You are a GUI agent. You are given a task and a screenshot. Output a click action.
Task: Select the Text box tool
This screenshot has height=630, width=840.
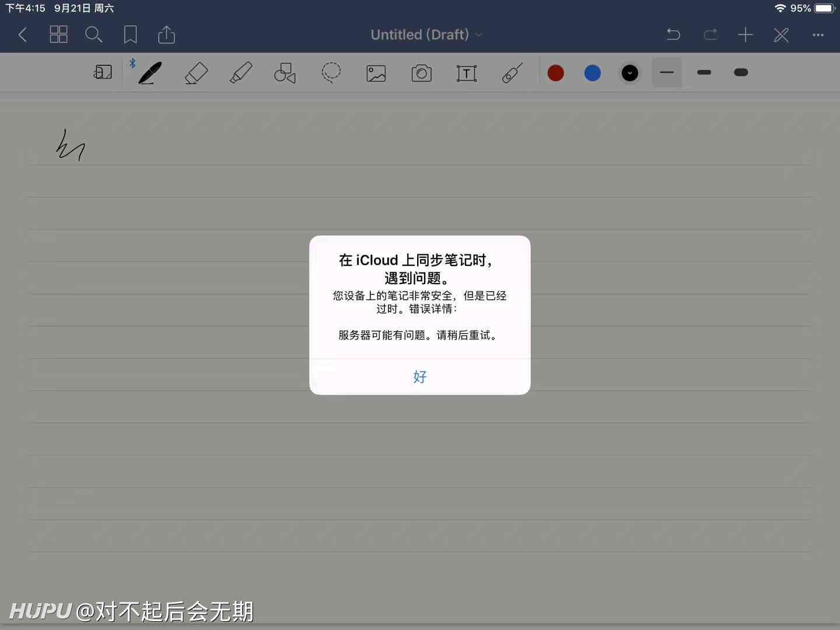467,73
